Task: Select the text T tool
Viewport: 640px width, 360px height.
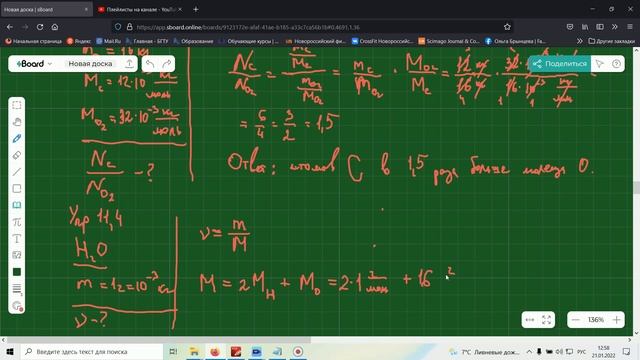Action: [17, 239]
